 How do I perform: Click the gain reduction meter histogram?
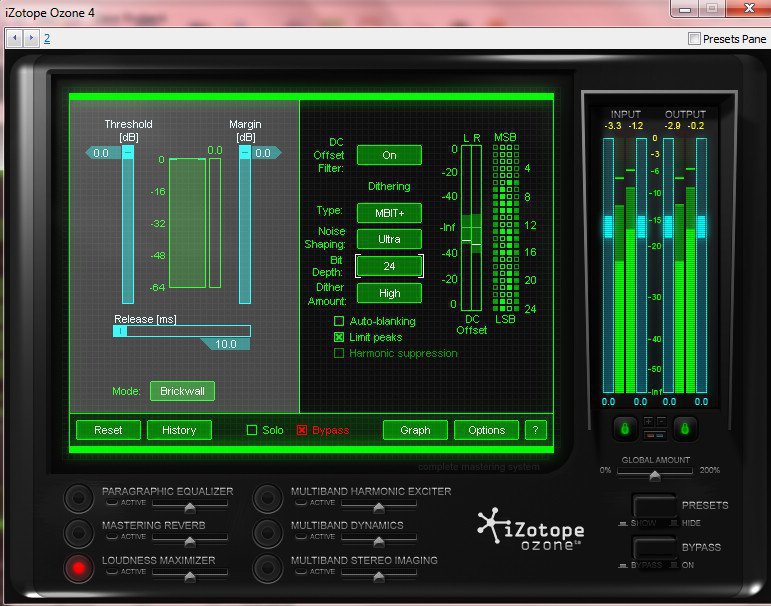pos(187,223)
